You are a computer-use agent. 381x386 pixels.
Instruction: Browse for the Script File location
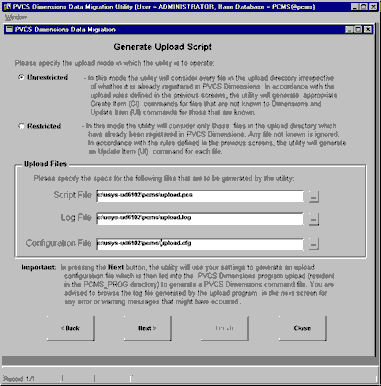313,196
